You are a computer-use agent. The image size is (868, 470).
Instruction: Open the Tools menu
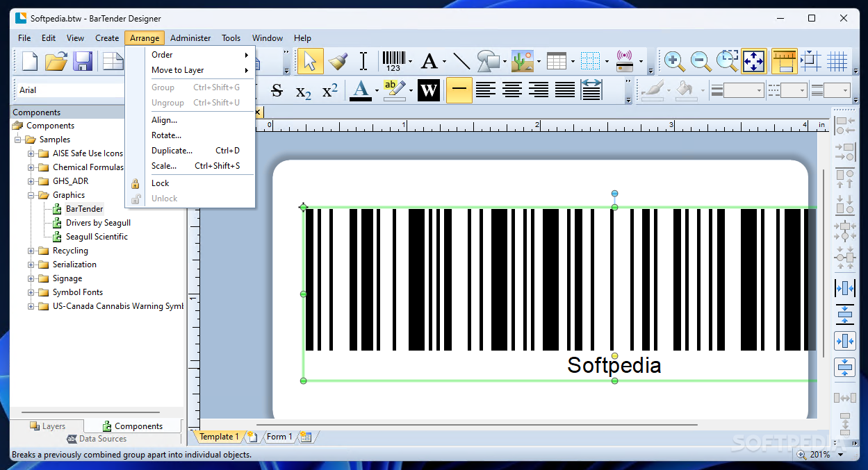tap(231, 38)
